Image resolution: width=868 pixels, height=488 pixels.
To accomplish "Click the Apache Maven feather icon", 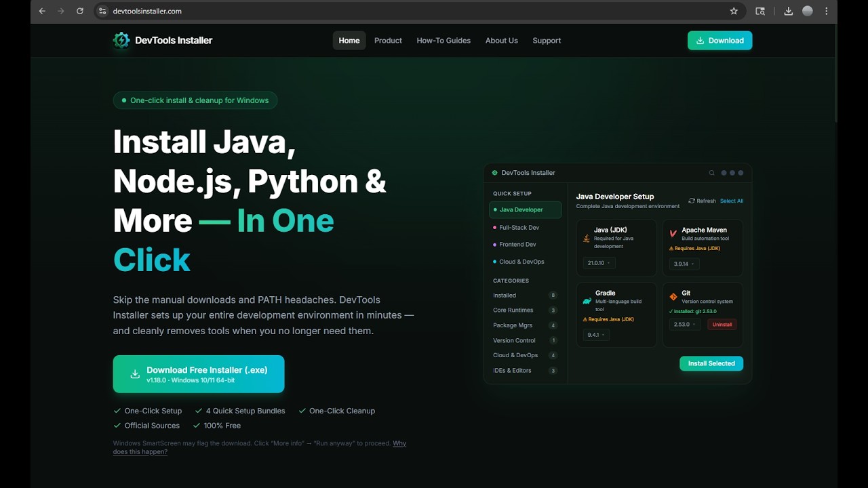I will pyautogui.click(x=673, y=233).
